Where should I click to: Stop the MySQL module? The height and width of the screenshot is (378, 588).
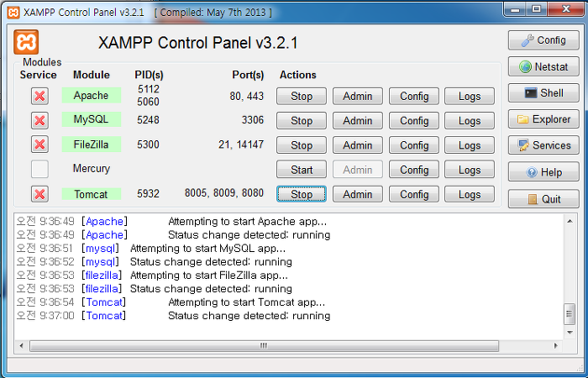(x=302, y=121)
